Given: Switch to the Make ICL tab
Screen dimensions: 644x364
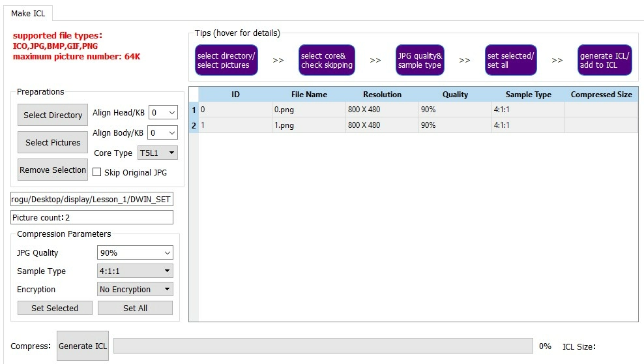Looking at the screenshot, I should point(28,13).
